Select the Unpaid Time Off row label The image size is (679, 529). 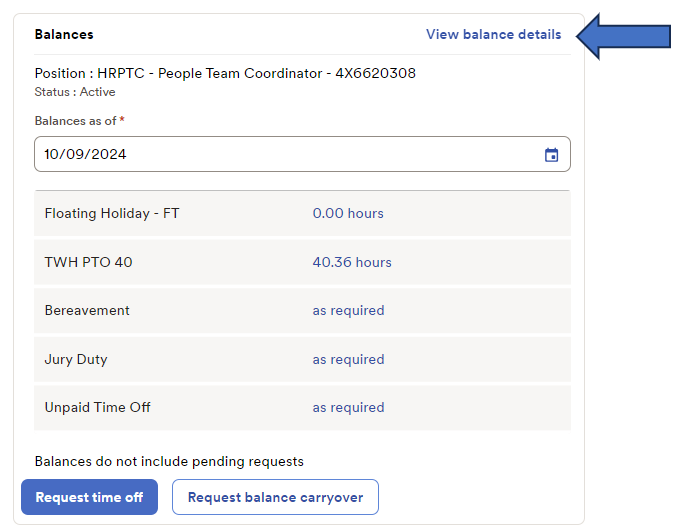point(98,407)
